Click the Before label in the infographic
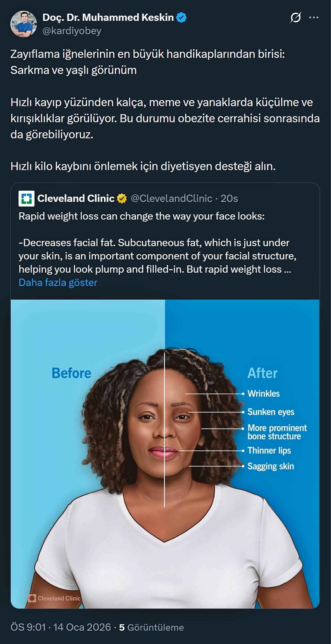 pos(71,373)
